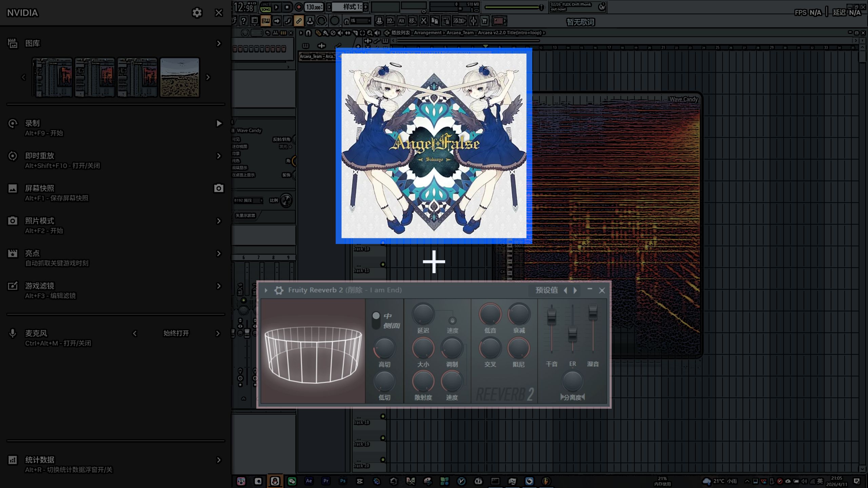Click the FL Studio fruit icon on taskbar
Viewport: 868px width, 488px height.
point(546,481)
